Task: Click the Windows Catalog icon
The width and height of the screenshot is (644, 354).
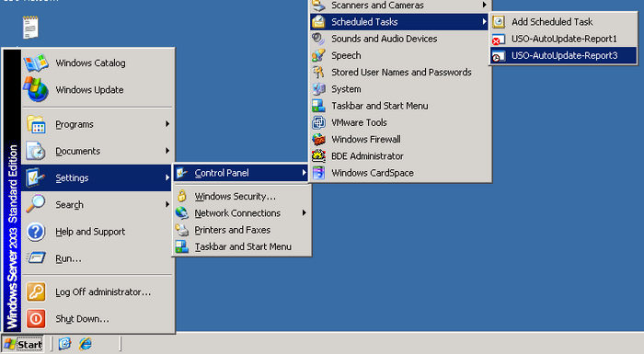Action: click(36, 63)
